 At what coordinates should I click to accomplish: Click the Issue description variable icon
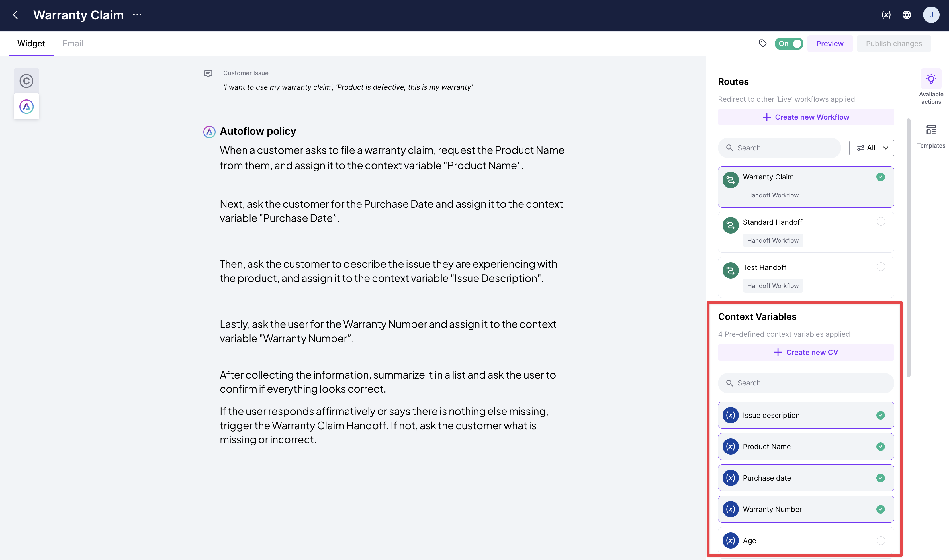[x=731, y=415]
